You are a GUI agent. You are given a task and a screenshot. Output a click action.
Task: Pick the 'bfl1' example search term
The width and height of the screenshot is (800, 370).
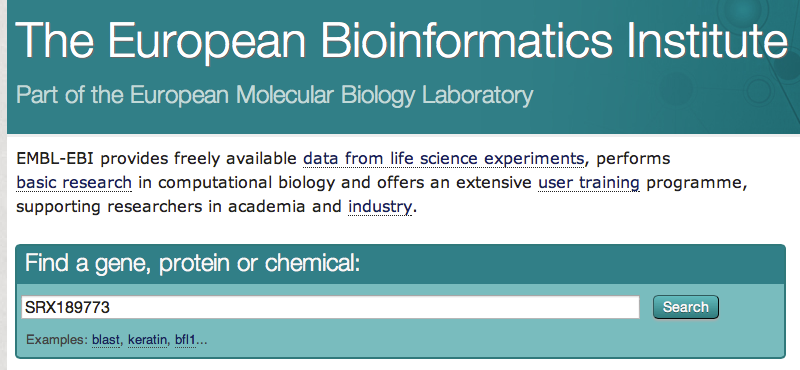pos(185,340)
